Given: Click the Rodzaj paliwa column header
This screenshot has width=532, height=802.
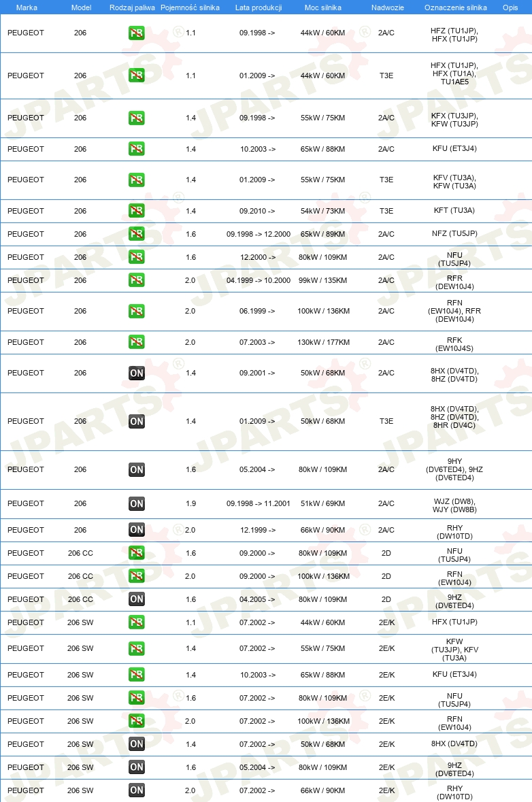Looking at the screenshot, I should click(132, 7).
